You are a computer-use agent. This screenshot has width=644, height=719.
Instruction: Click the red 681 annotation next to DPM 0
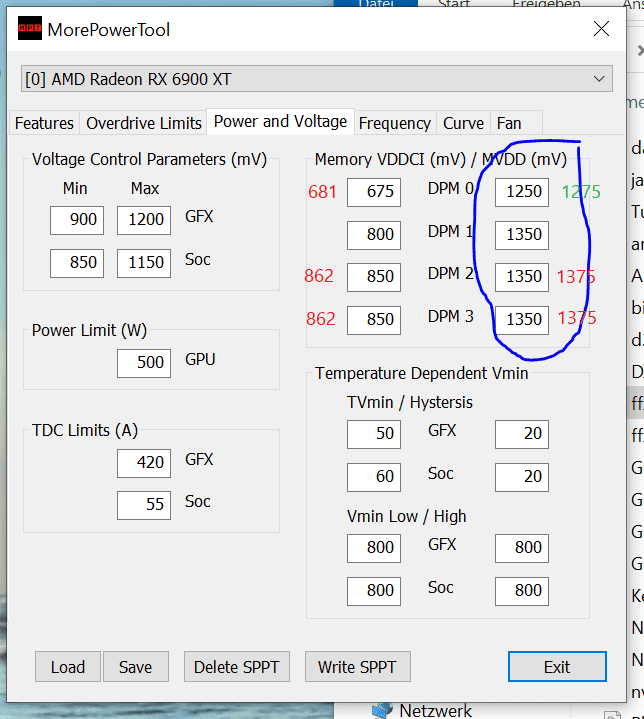[322, 192]
